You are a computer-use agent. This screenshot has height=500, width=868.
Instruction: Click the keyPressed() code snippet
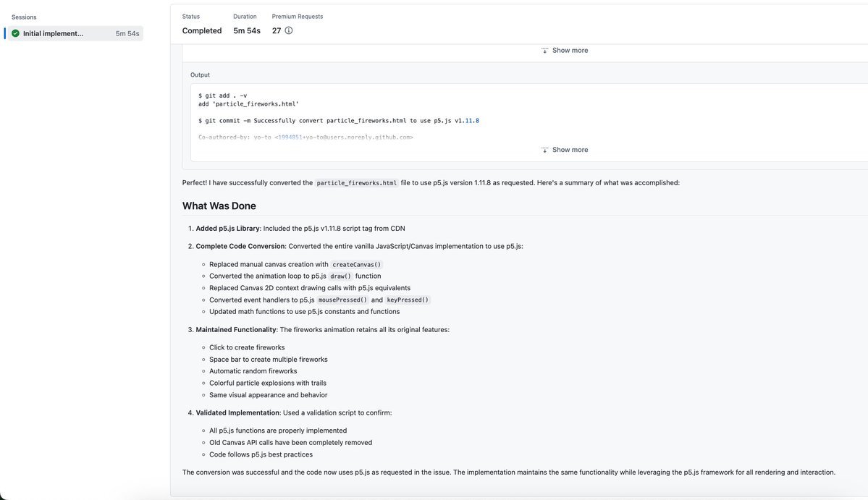click(x=408, y=300)
